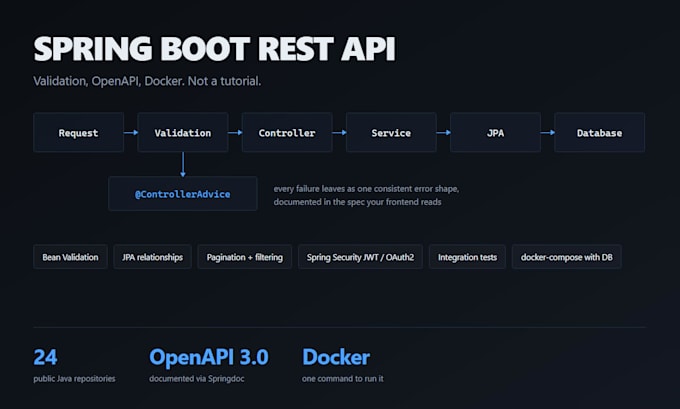The height and width of the screenshot is (409, 680).
Task: Select the Database stage box
Action: [x=599, y=132]
